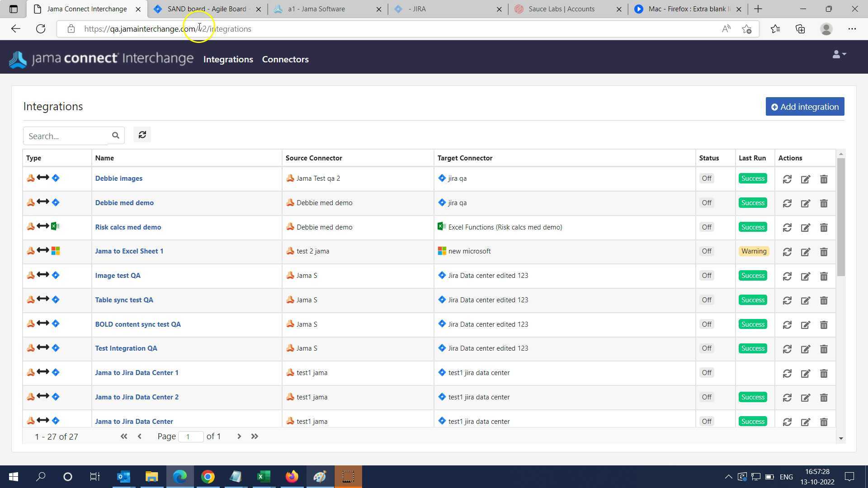Run sync for Jama to Excel Sheet 1
The image size is (868, 488).
coord(787,252)
